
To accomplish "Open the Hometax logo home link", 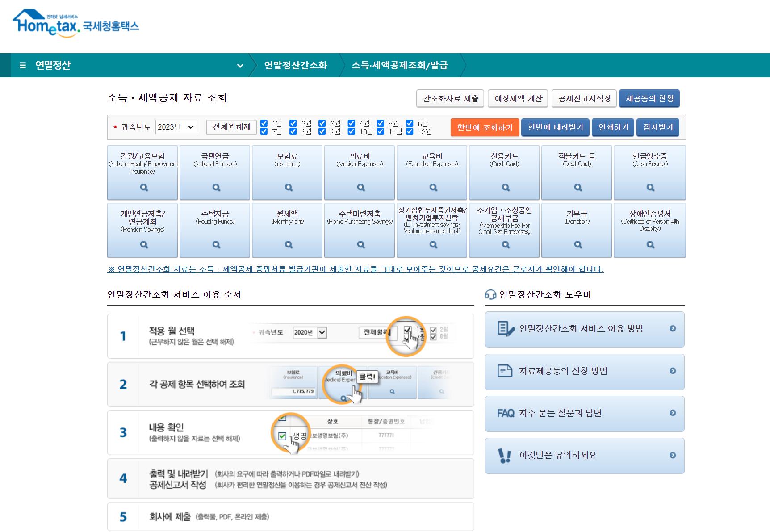I will click(76, 24).
